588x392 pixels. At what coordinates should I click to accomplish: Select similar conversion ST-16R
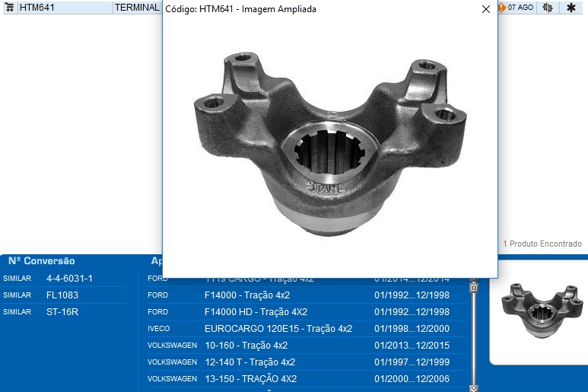62,312
